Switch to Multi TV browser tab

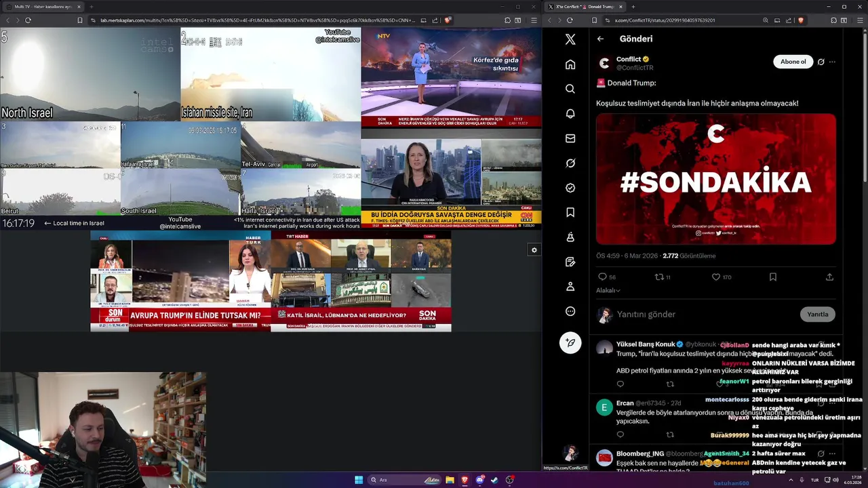tap(45, 7)
